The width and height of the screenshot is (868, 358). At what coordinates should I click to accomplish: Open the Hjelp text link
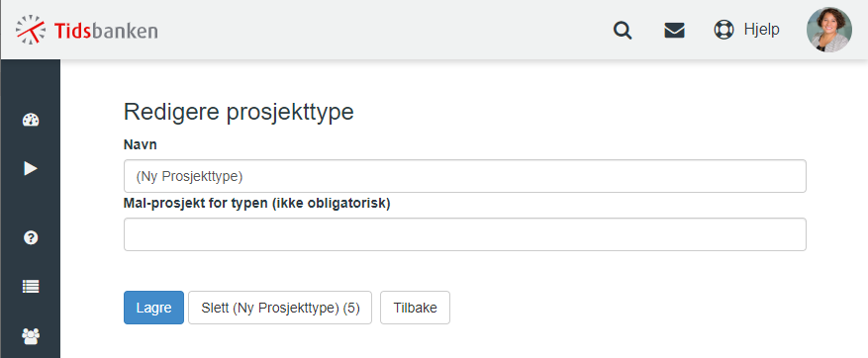tap(762, 30)
